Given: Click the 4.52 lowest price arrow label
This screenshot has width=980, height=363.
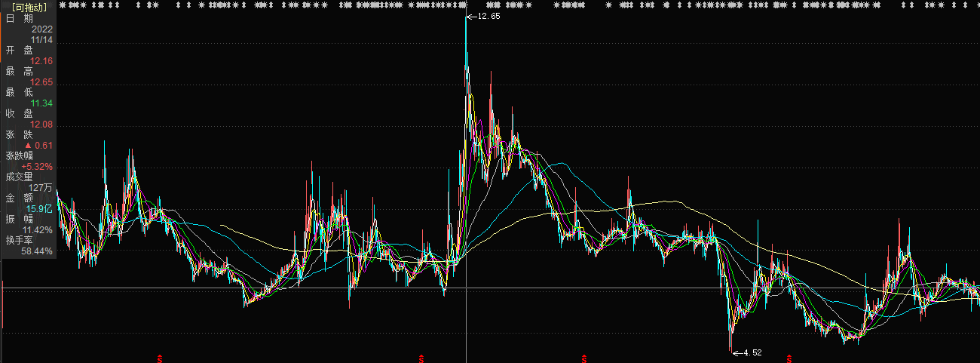Looking at the screenshot, I should point(748,352).
